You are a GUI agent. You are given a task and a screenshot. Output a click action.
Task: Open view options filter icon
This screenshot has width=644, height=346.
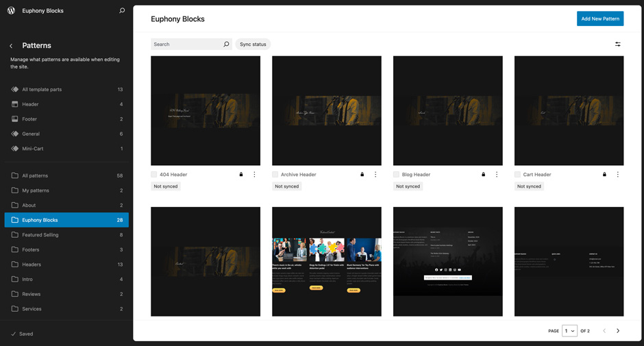(617, 45)
